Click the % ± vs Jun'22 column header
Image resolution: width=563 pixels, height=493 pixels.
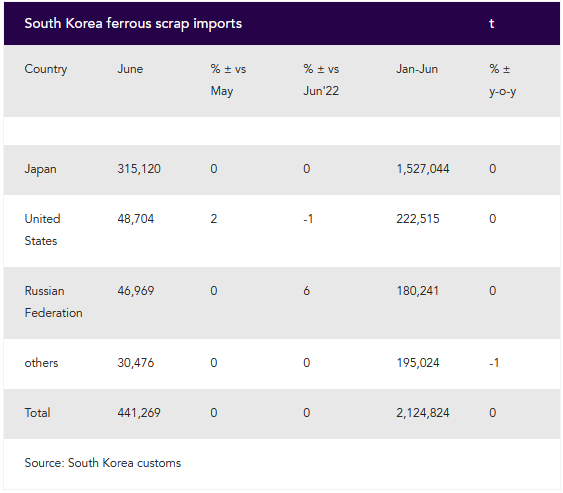tap(321, 80)
